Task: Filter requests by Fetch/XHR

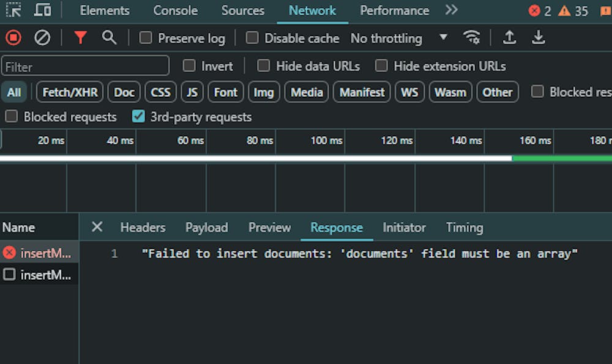Action: tap(70, 92)
